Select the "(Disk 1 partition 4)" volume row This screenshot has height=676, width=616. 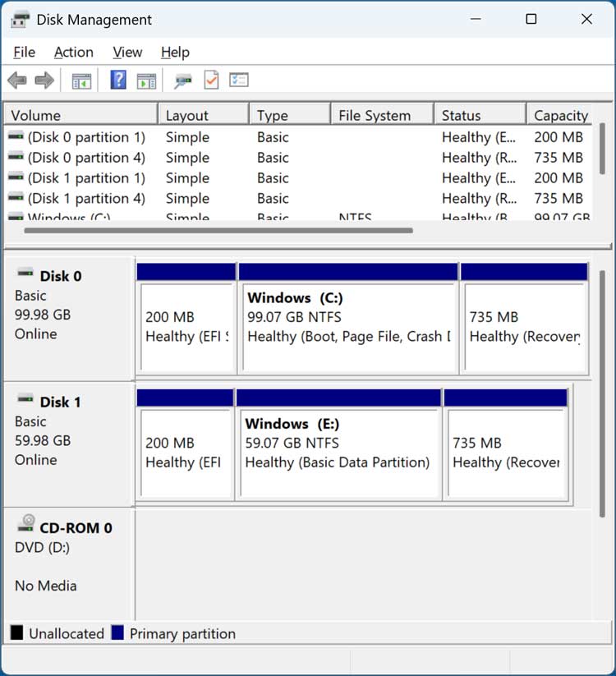pyautogui.click(x=298, y=198)
